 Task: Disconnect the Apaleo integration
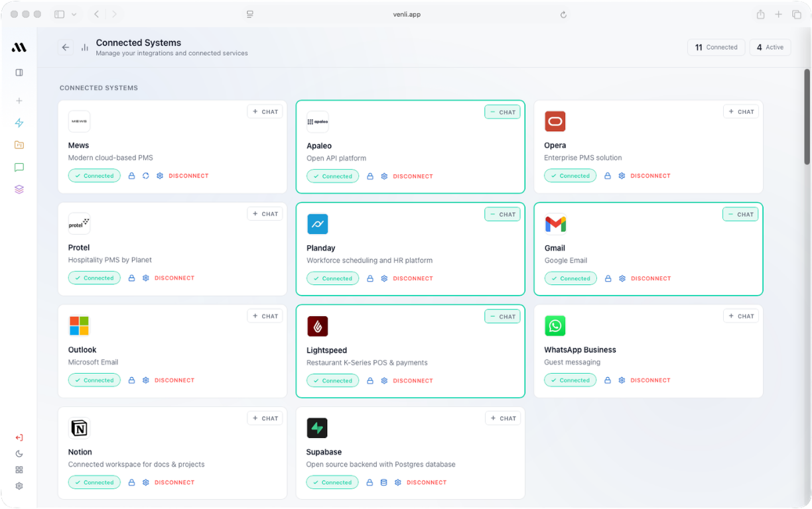[413, 176]
